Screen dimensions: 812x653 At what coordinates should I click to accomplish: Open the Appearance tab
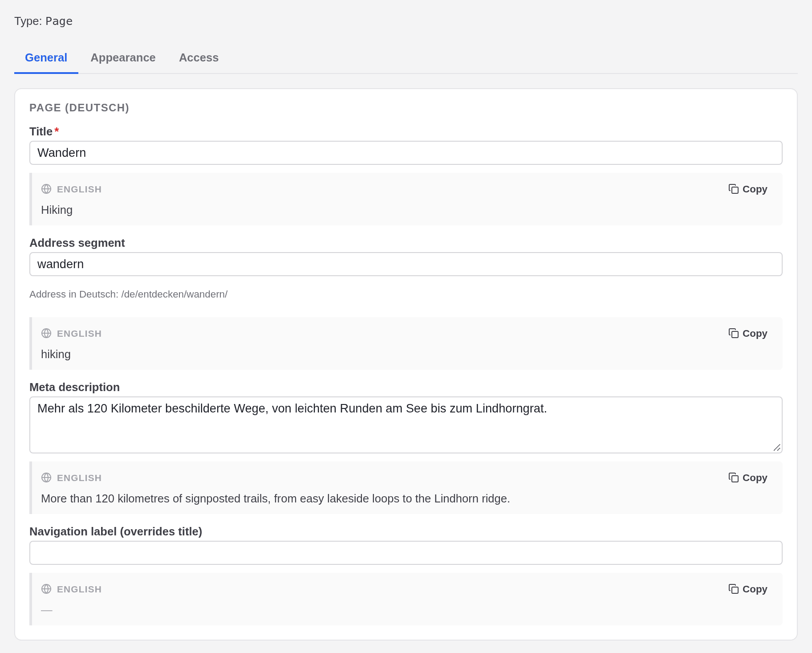[123, 58]
